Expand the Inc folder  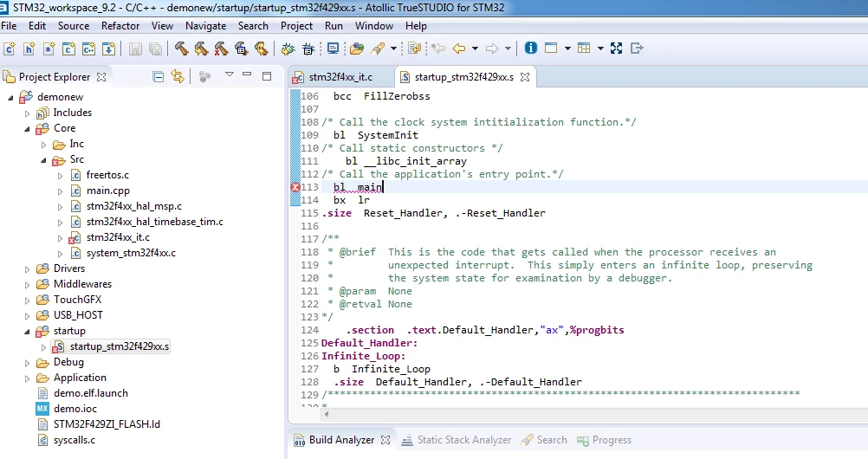coord(43,145)
